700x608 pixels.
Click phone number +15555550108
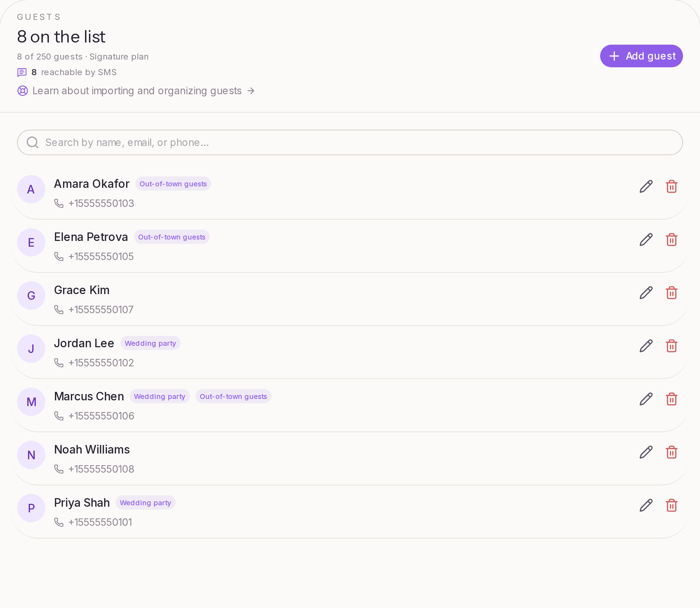pos(101,469)
